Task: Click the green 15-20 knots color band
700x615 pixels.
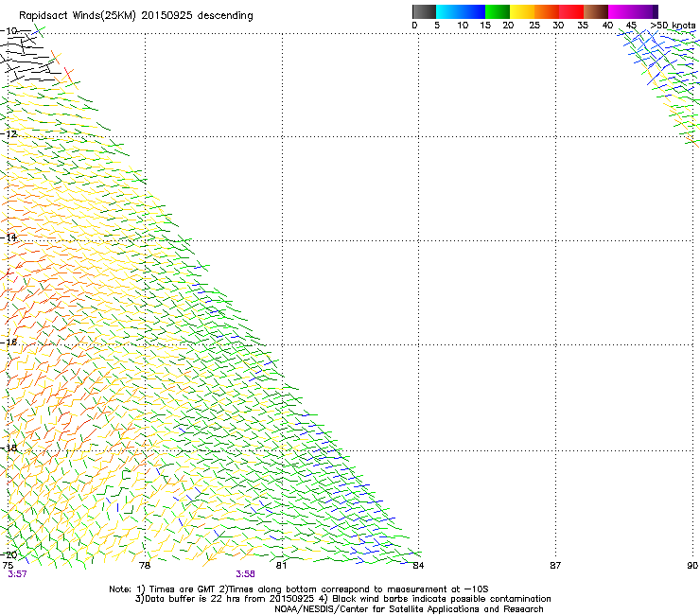Action: (x=498, y=11)
